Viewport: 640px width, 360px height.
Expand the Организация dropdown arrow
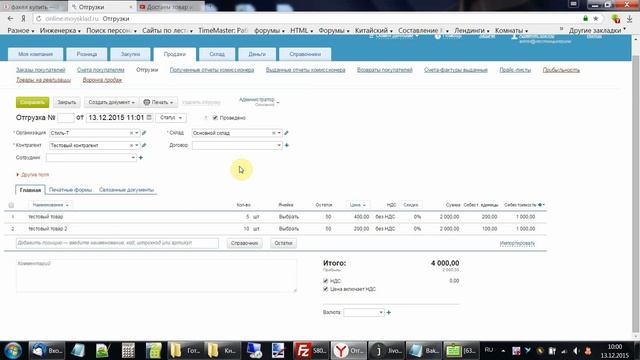click(137, 133)
